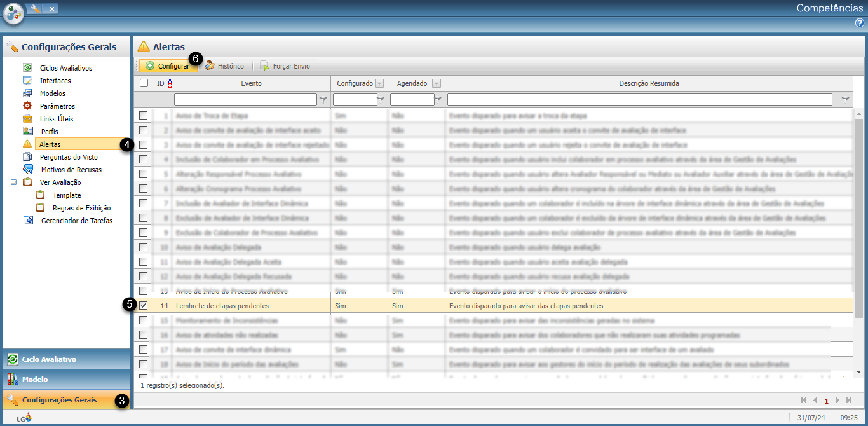
Task: Check the box for row ID 1
Action: point(144,115)
